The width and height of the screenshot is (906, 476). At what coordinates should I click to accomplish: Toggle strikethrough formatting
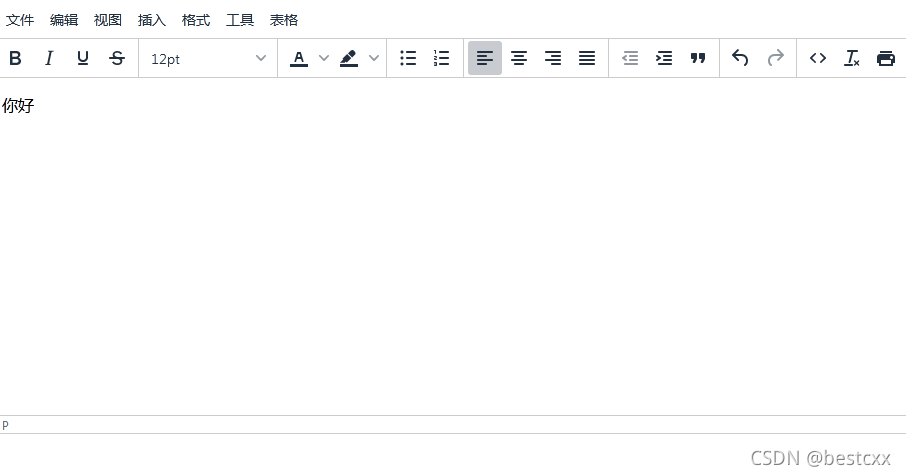tap(117, 58)
